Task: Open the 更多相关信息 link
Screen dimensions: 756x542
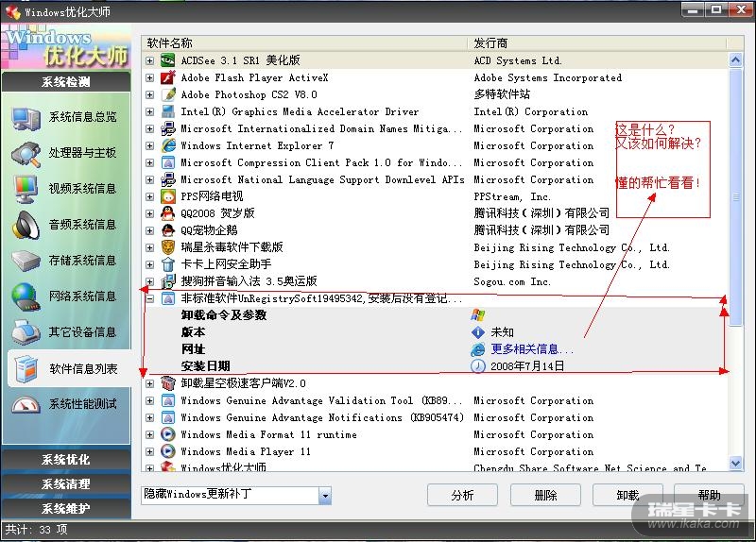Action: [x=532, y=349]
